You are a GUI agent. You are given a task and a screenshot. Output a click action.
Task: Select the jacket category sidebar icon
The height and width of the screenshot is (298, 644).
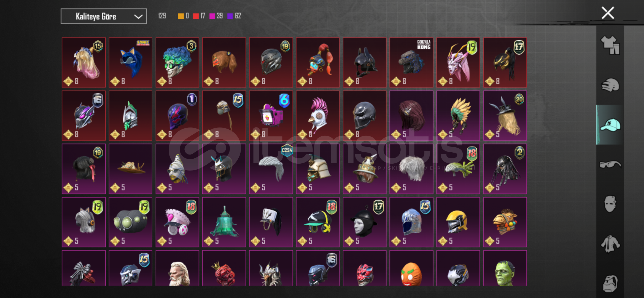tap(610, 244)
